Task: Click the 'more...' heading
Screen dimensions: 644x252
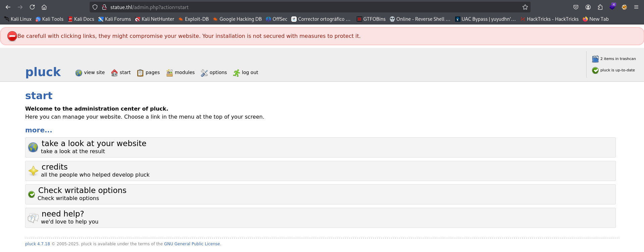Action: point(39,130)
